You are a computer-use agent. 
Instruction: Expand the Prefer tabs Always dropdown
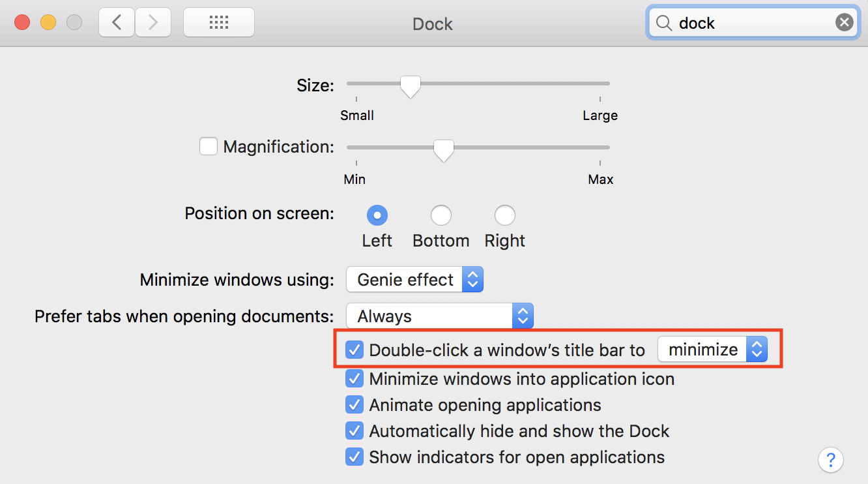click(x=440, y=316)
